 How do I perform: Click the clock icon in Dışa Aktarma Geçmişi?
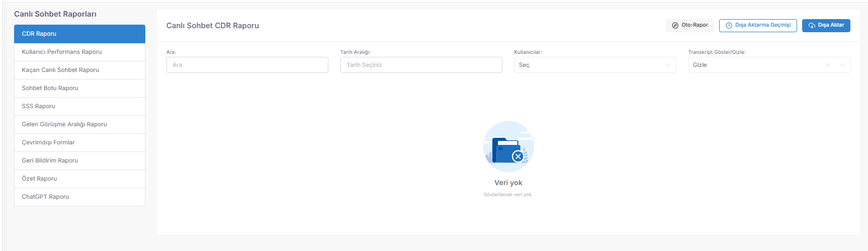pyautogui.click(x=729, y=25)
